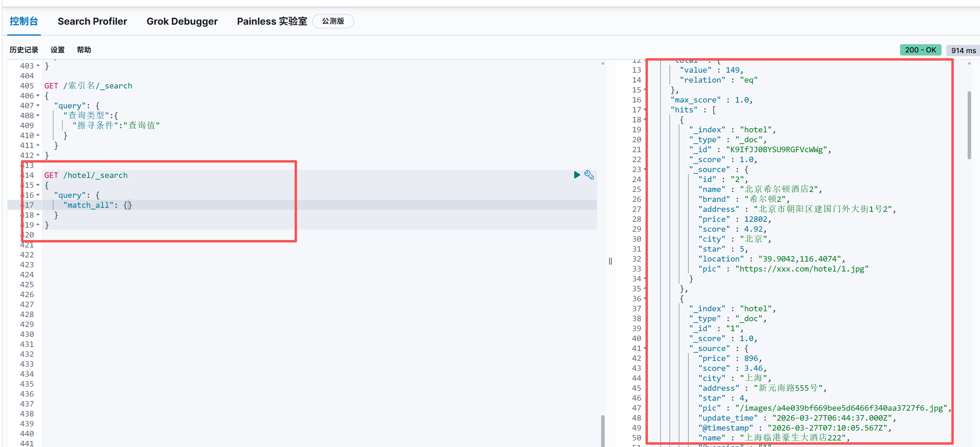Click the wrench actions icon

coord(588,175)
